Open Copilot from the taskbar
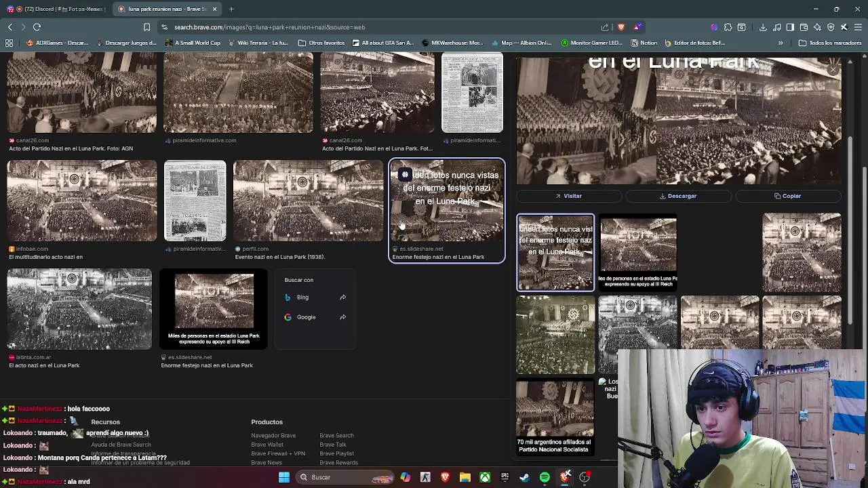 pyautogui.click(x=406, y=477)
